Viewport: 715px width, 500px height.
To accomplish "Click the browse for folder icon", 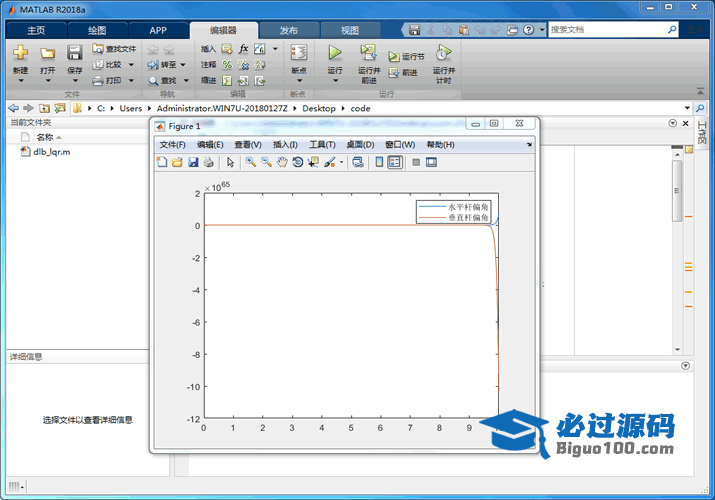I will (60, 108).
